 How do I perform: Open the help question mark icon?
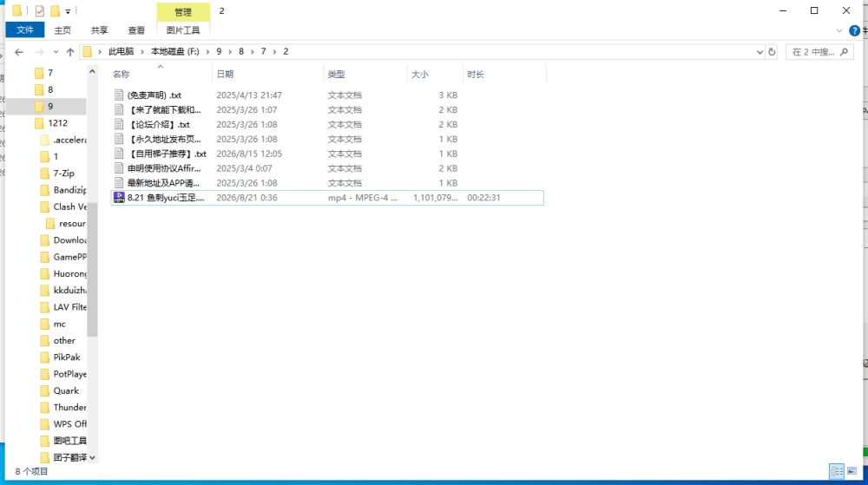click(x=855, y=30)
